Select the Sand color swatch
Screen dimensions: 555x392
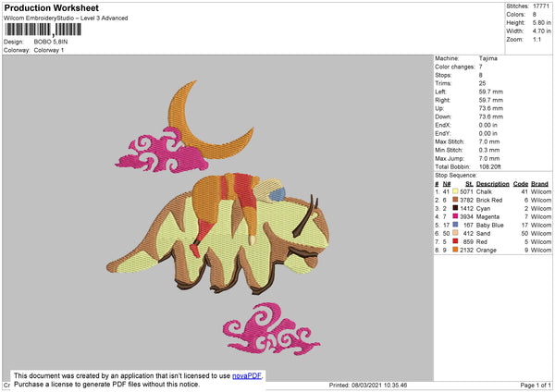pos(455,233)
